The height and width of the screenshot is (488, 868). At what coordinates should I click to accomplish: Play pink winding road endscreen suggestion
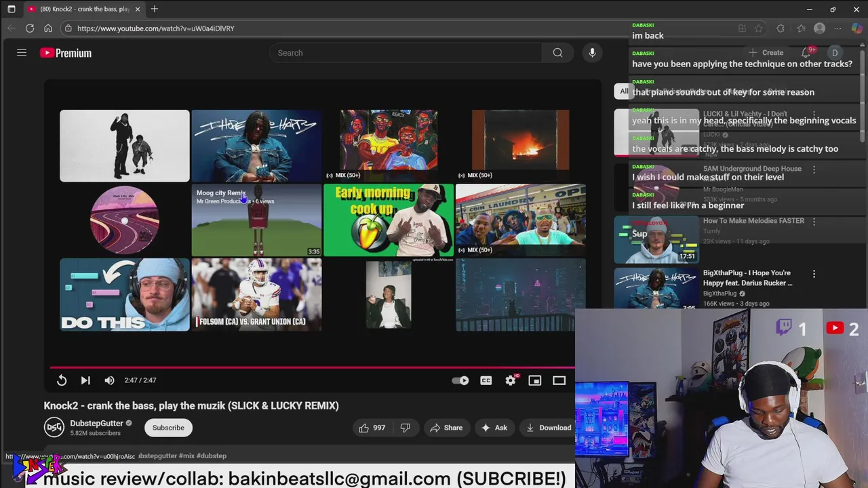[x=124, y=220]
